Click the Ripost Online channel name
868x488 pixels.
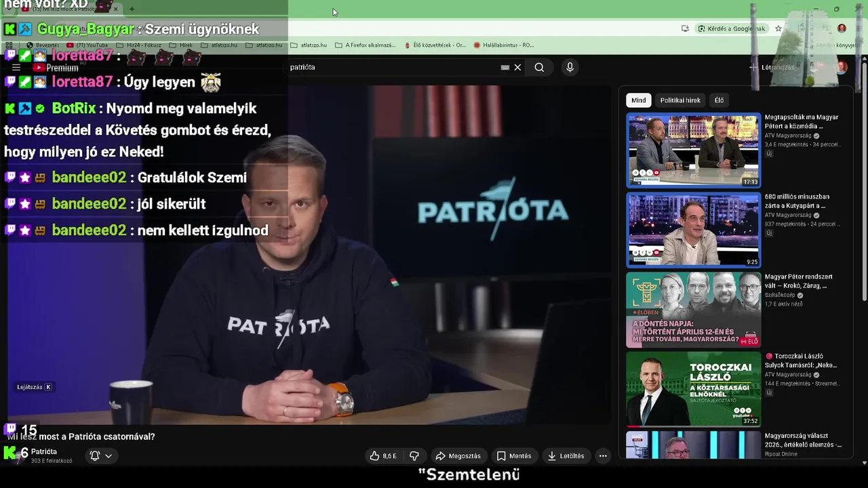tap(781, 454)
